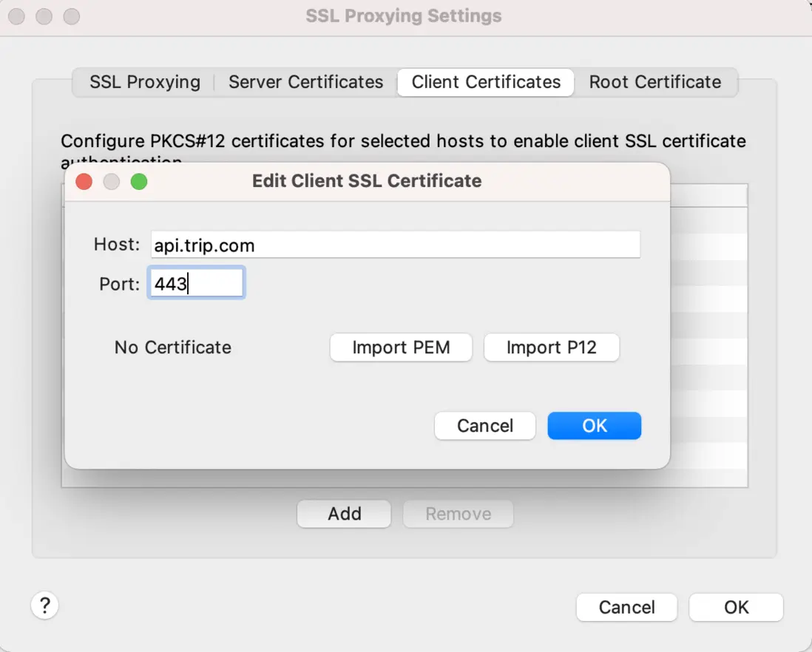Switch to the SSL Proxying tab
The width and height of the screenshot is (812, 652).
point(145,82)
